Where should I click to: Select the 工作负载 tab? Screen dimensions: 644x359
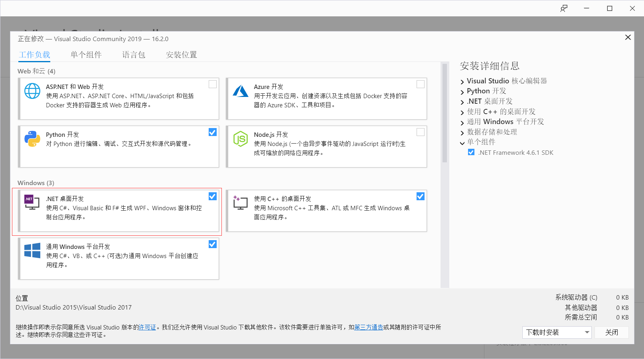[x=35, y=55]
